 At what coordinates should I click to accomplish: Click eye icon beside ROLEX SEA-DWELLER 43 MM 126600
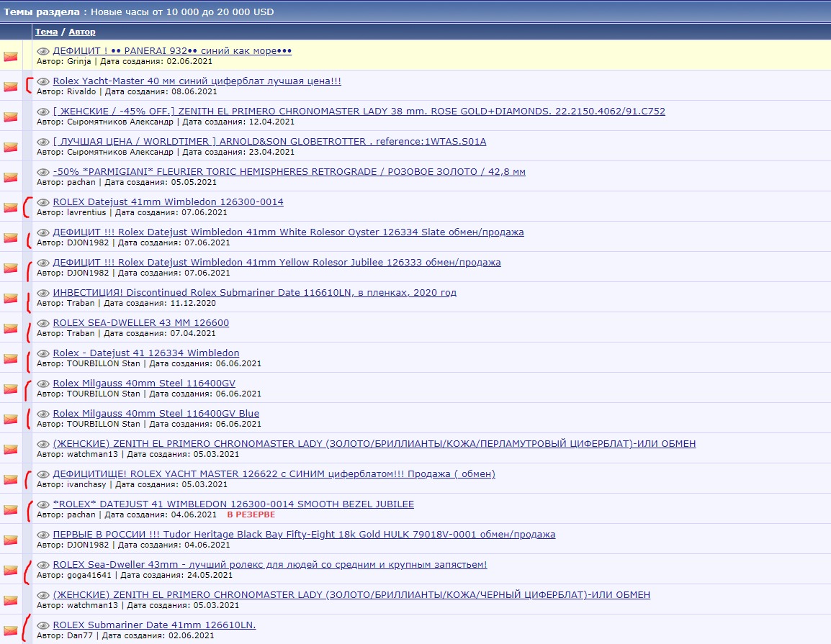[x=43, y=323]
